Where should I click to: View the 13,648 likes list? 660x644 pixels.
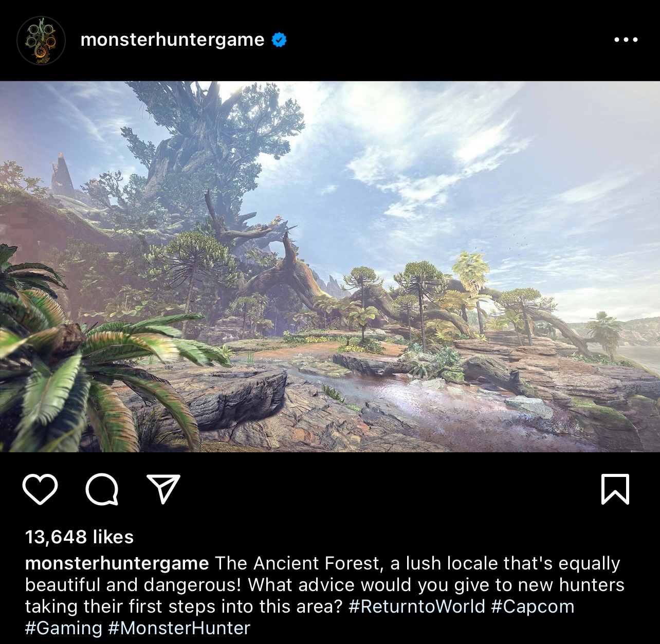coord(79,537)
